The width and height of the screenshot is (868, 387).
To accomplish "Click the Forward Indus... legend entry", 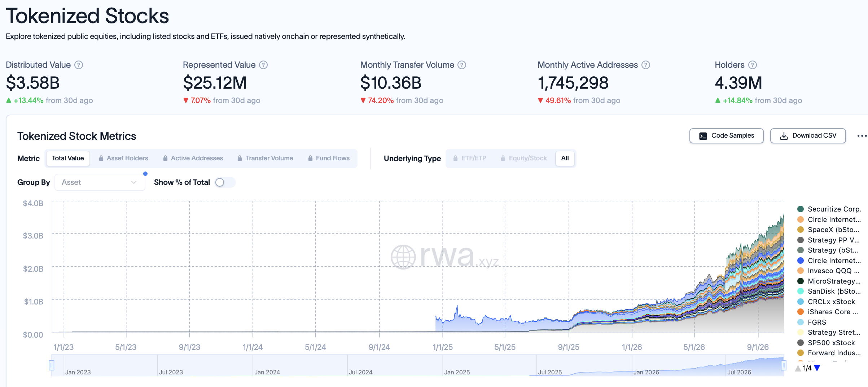I will [829, 353].
